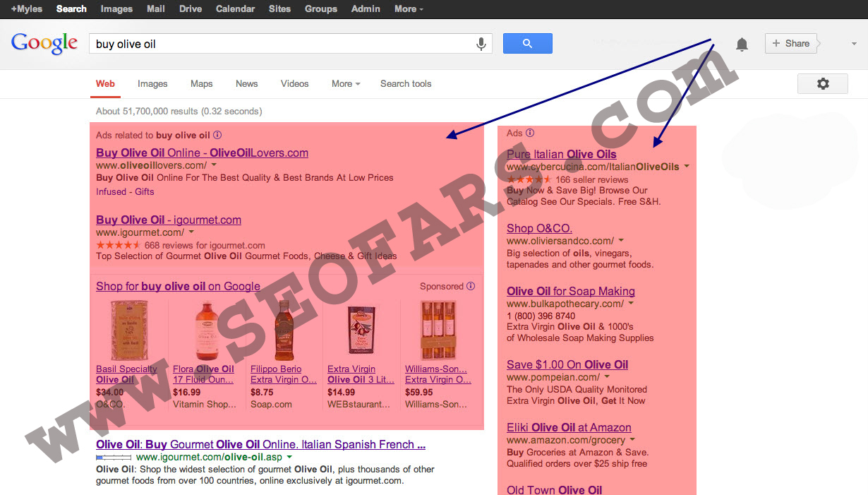
Task: Switch to the Videos search tab
Action: click(294, 83)
